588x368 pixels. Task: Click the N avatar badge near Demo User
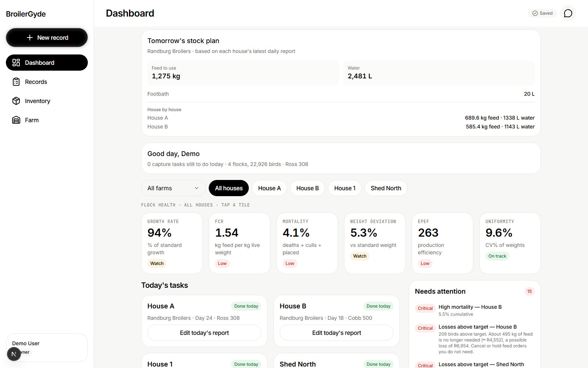click(14, 354)
